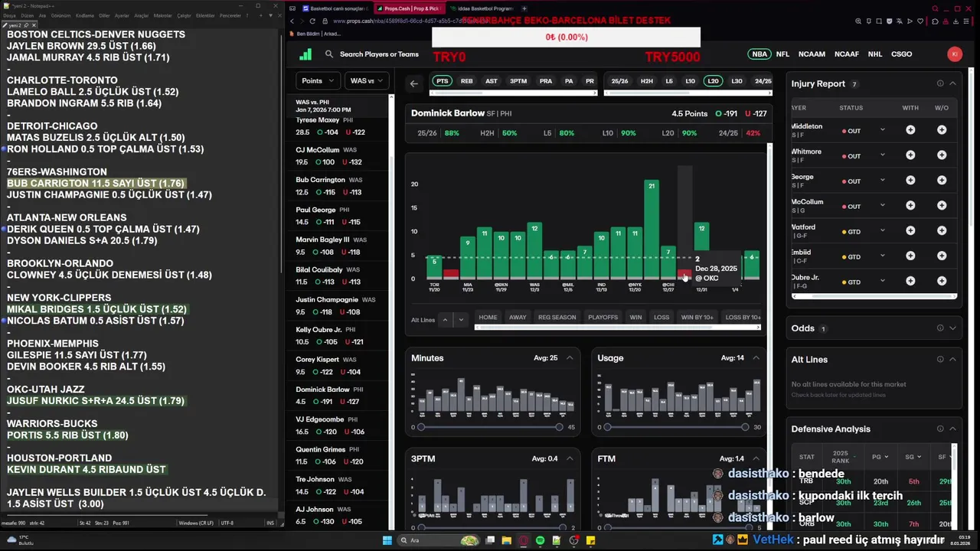Screen dimensions: 980x551
Task: Click the Search Players or Teams field
Action: click(x=379, y=54)
